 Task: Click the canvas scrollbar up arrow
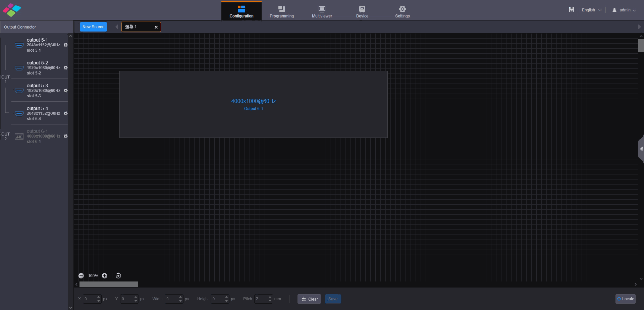pyautogui.click(x=641, y=36)
